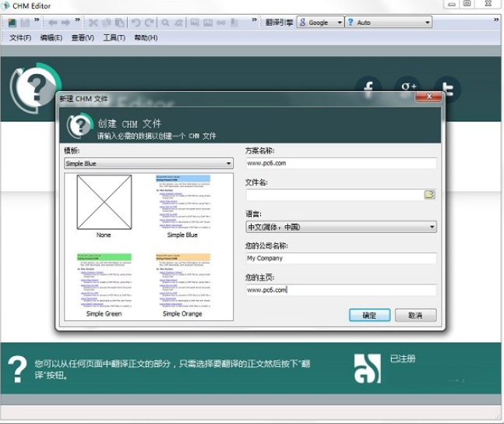Viewport: 504px width, 424px height.
Task: Expand the edit toolbar overflow chevron
Action: [254, 20]
